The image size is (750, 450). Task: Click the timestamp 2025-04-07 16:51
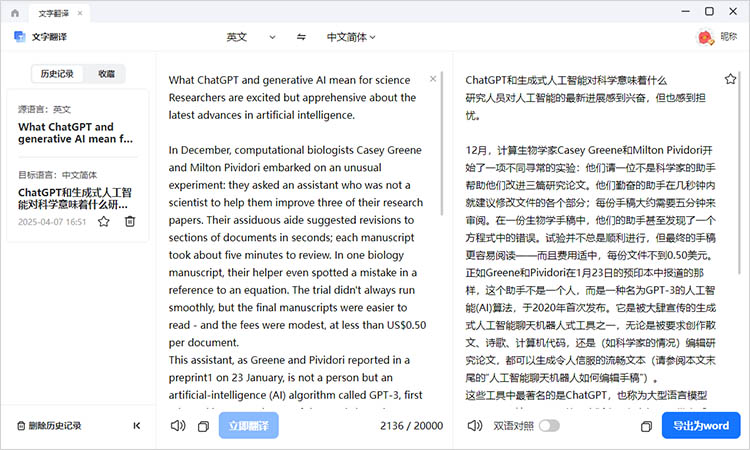coord(52,222)
